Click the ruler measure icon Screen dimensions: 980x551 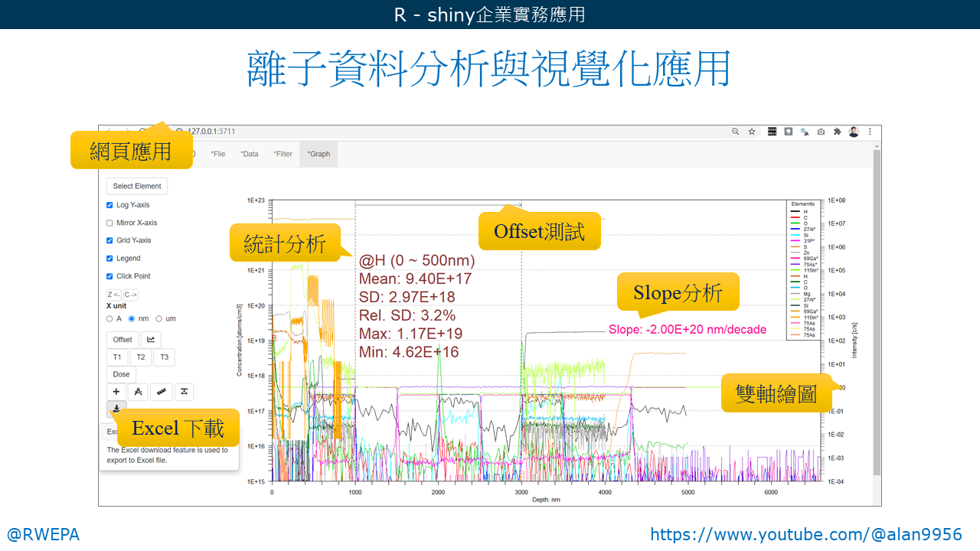[161, 392]
